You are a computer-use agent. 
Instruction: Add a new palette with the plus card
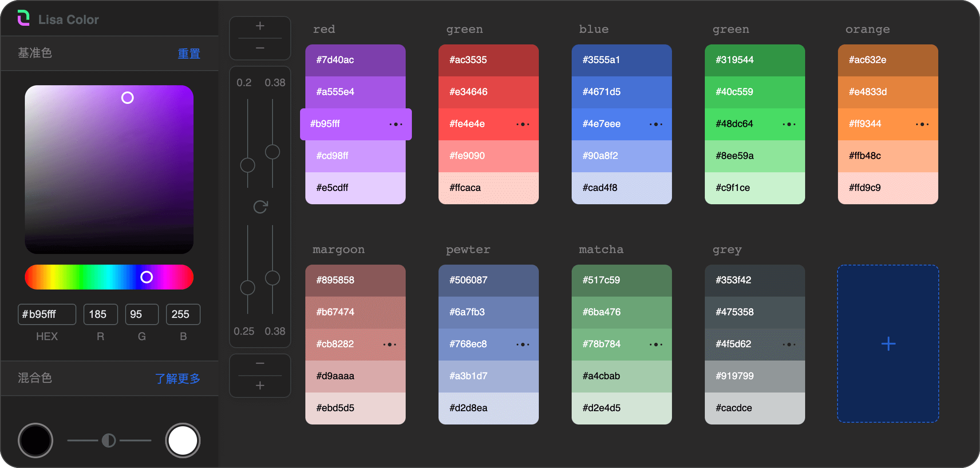click(x=888, y=344)
